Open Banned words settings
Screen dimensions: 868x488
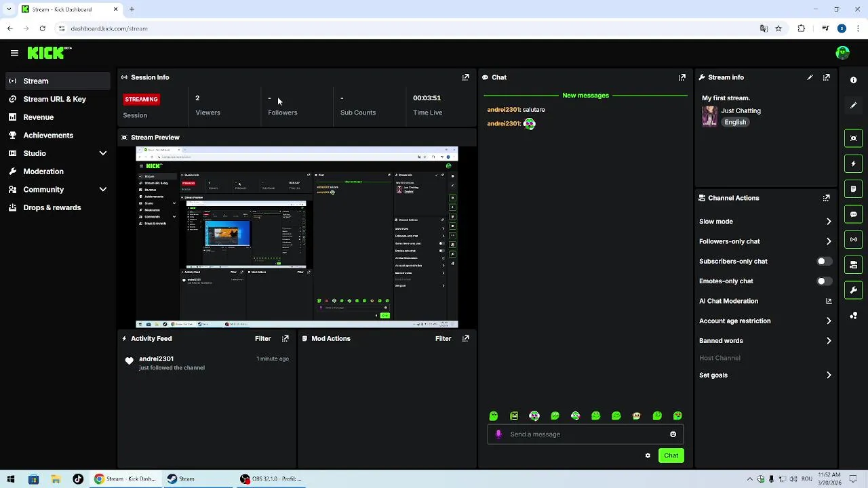coord(765,341)
